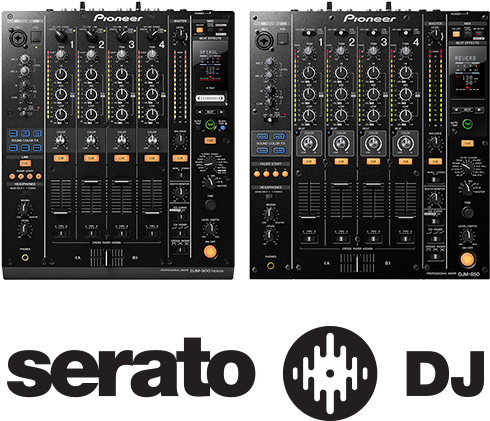
Task: Click the crossfader on DJM-900nexus
Action: pyautogui.click(x=107, y=258)
